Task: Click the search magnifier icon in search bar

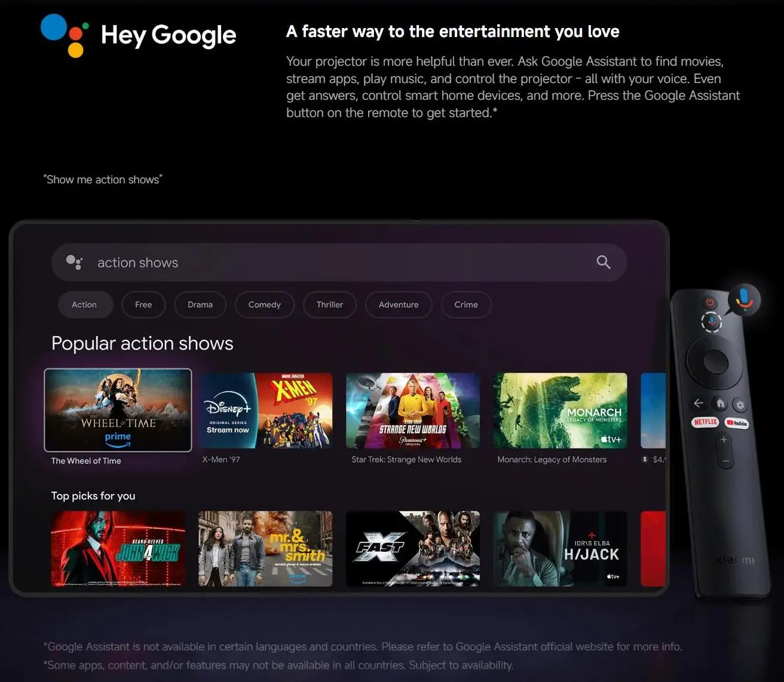Action: pos(604,262)
